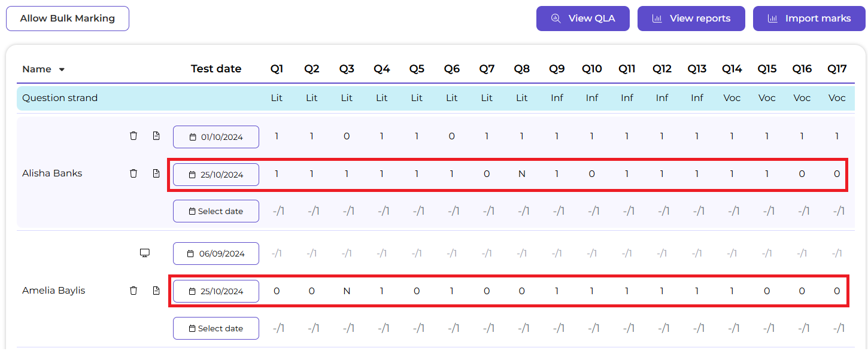Delete Alisha Banks' 01/10/2024 test entry
Screen dimensions: 868x351
(x=133, y=136)
